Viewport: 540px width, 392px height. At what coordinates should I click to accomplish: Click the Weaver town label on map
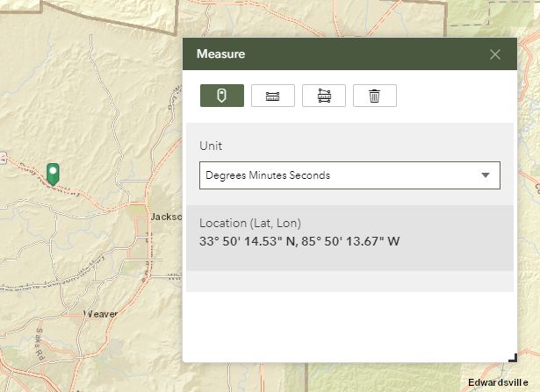100,313
